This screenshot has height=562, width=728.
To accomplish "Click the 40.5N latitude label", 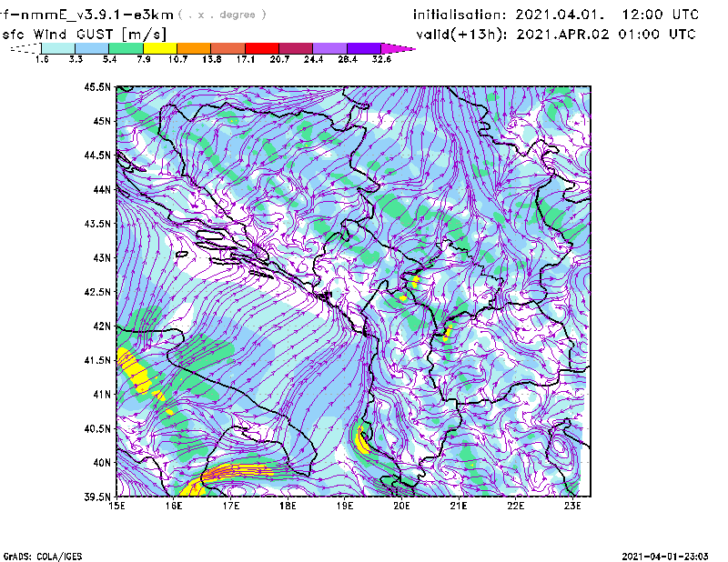I will tap(97, 429).
